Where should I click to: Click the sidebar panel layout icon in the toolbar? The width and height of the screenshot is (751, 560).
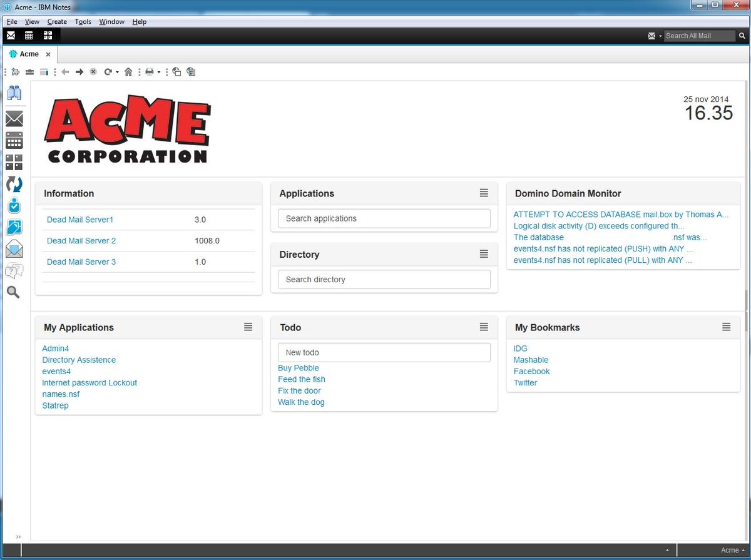(x=44, y=72)
